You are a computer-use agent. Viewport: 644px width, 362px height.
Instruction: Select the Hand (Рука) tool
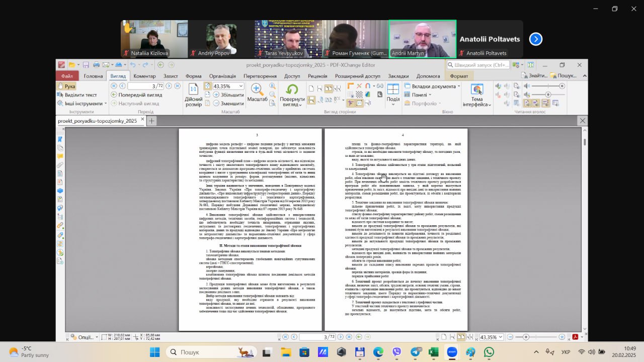point(66,86)
